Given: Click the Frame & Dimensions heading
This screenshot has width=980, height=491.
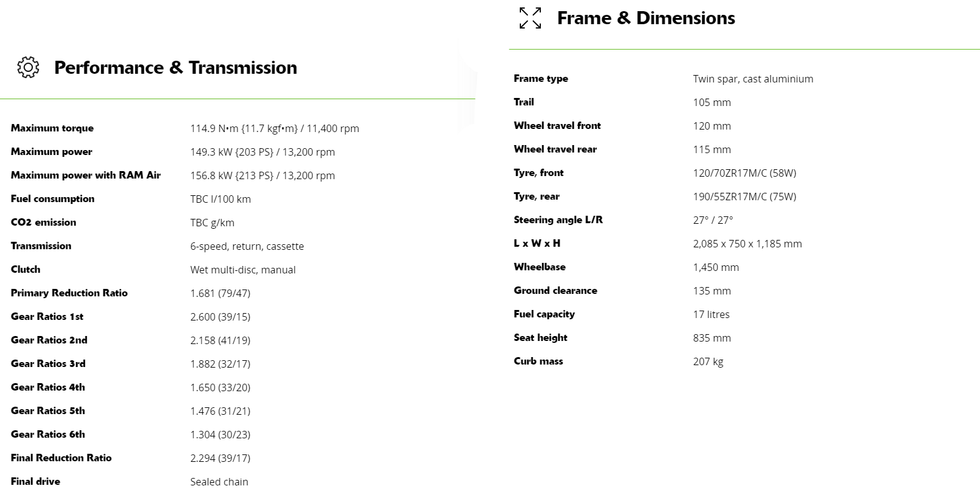Looking at the screenshot, I should tap(646, 18).
